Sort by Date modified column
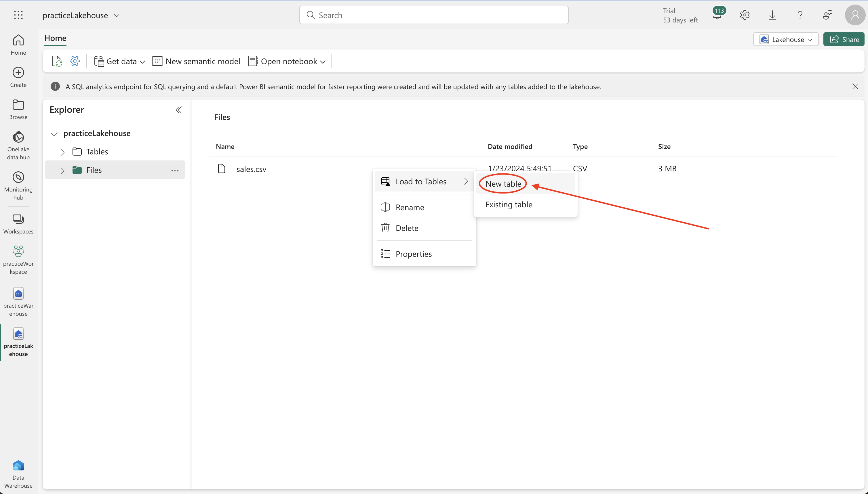868x494 pixels. tap(510, 147)
